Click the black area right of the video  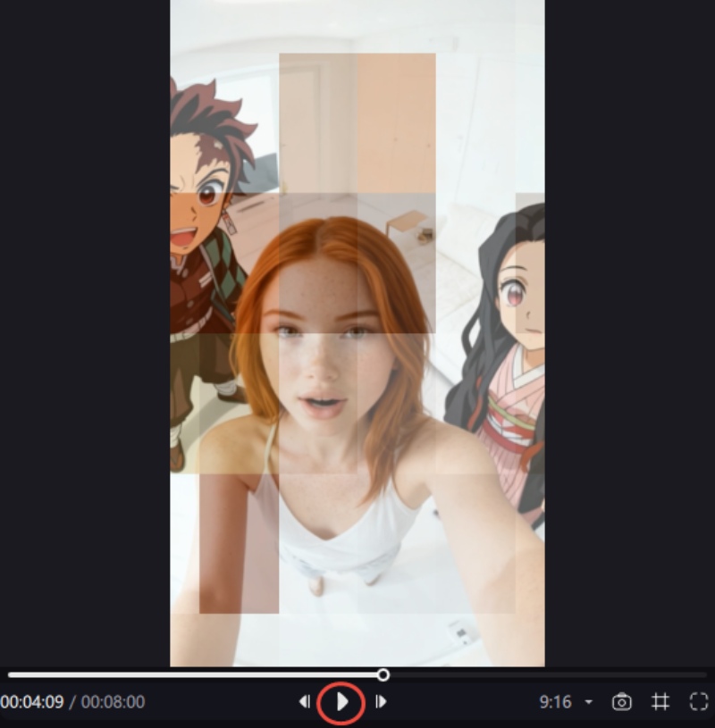click(x=630, y=331)
